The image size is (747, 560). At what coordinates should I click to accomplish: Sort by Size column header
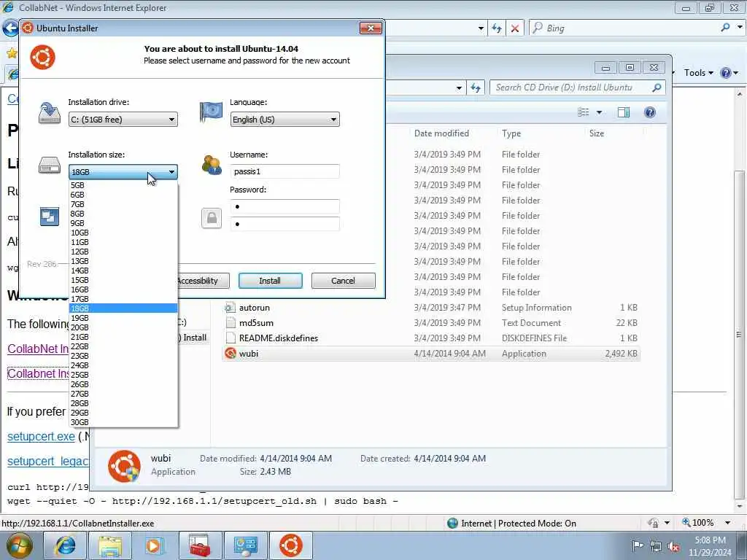(x=597, y=133)
